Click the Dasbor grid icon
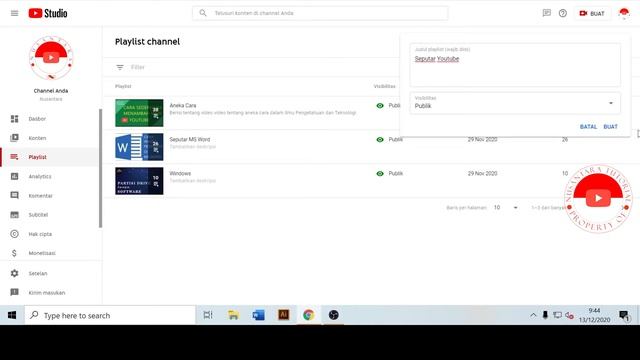Image resolution: width=640 pixels, height=360 pixels. coord(14,119)
